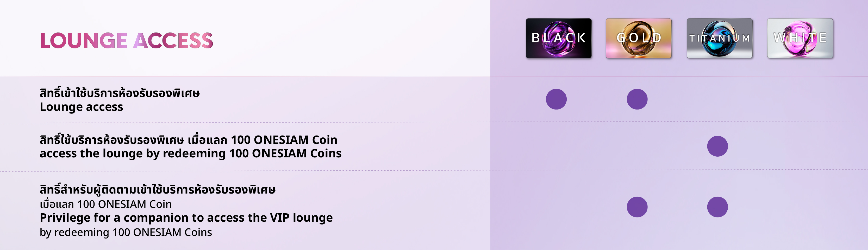Click the companion privilege dot under GOLD

(637, 207)
